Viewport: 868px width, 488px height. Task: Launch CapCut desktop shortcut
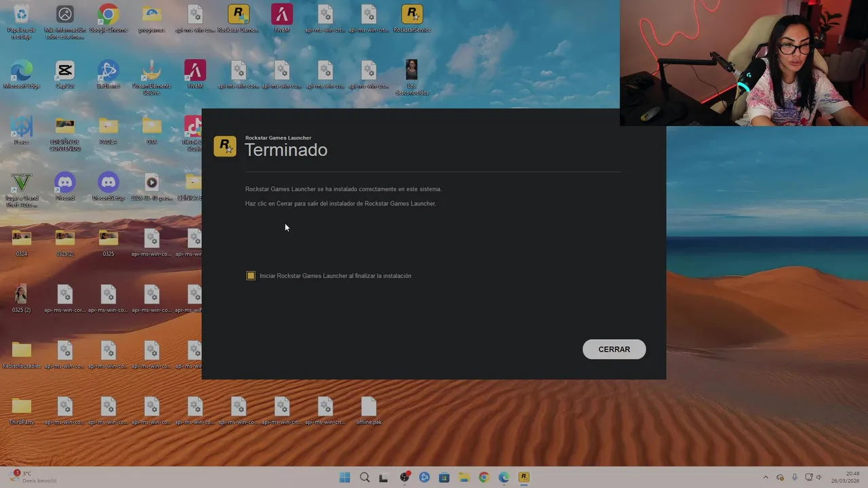[x=65, y=75]
